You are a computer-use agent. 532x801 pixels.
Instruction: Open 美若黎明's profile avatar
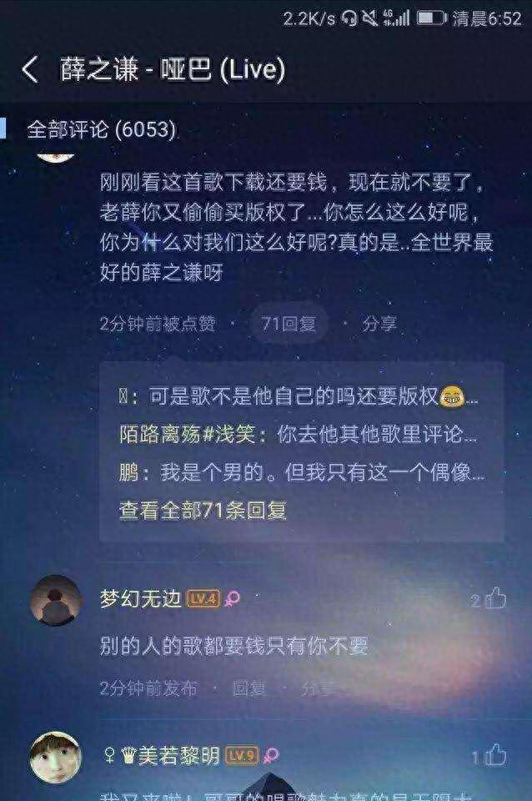(56, 757)
